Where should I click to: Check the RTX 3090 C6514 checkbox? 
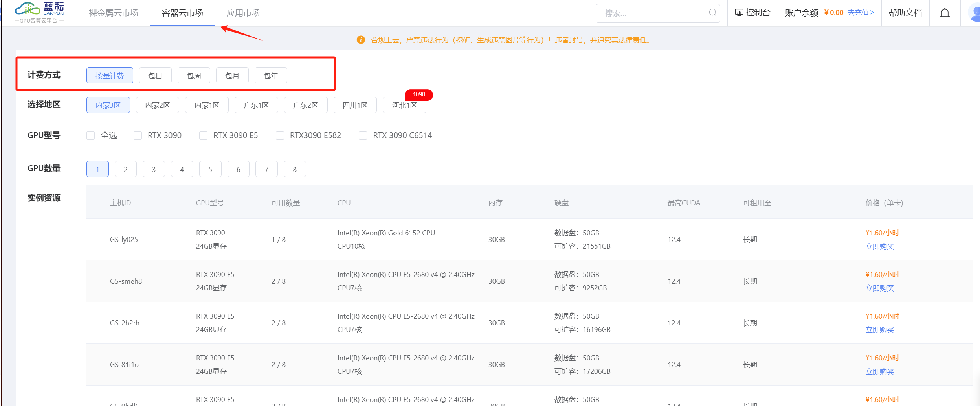(x=363, y=135)
